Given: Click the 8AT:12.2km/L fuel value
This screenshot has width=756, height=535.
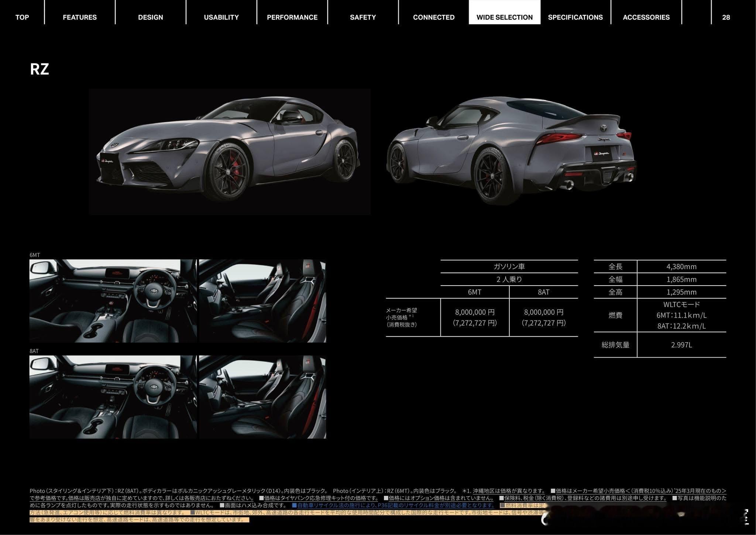Looking at the screenshot, I should (x=681, y=326).
